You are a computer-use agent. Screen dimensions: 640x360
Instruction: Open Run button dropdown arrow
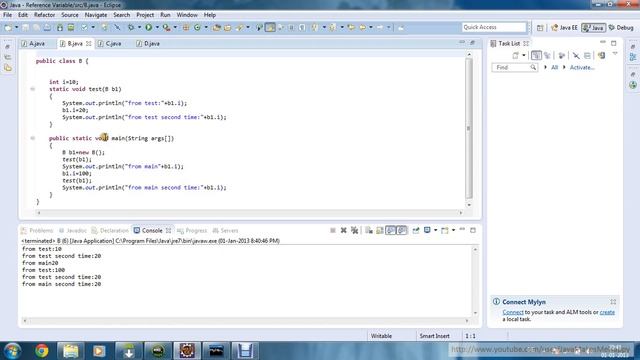157,27
